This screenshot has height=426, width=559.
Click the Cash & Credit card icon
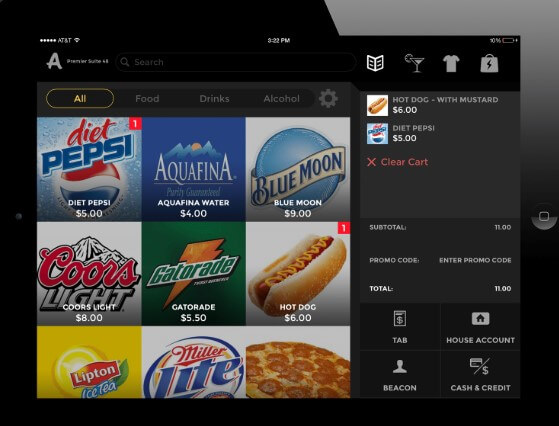(x=479, y=366)
